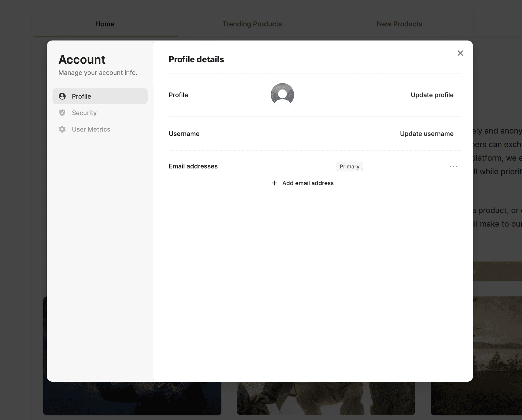This screenshot has height=420, width=522.
Task: Click the Security shield icon in the sidebar
Action: [x=62, y=113]
